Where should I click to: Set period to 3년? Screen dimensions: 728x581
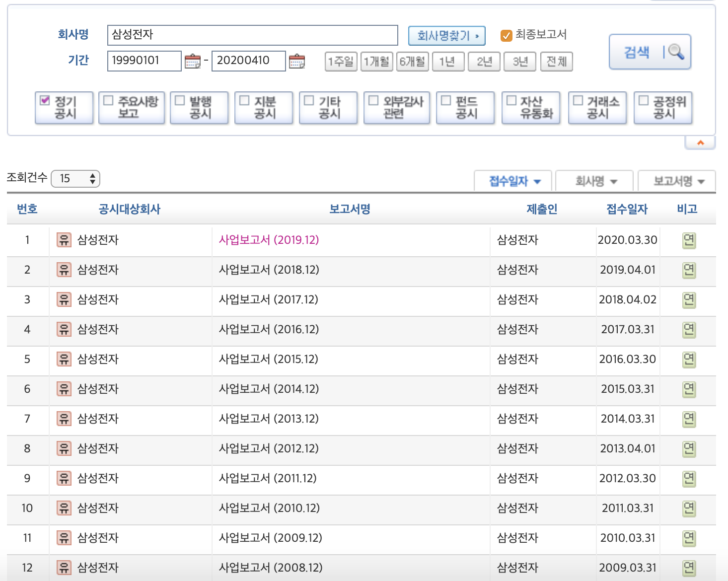pyautogui.click(x=520, y=62)
